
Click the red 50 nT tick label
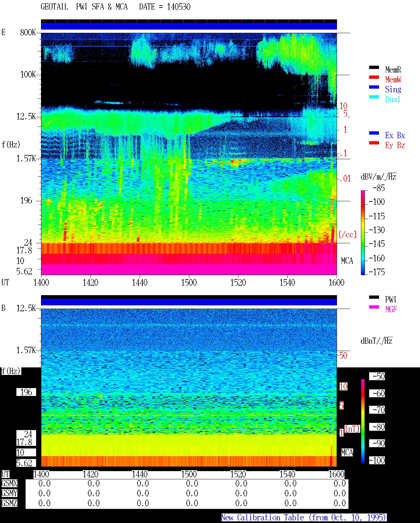pos(343,355)
